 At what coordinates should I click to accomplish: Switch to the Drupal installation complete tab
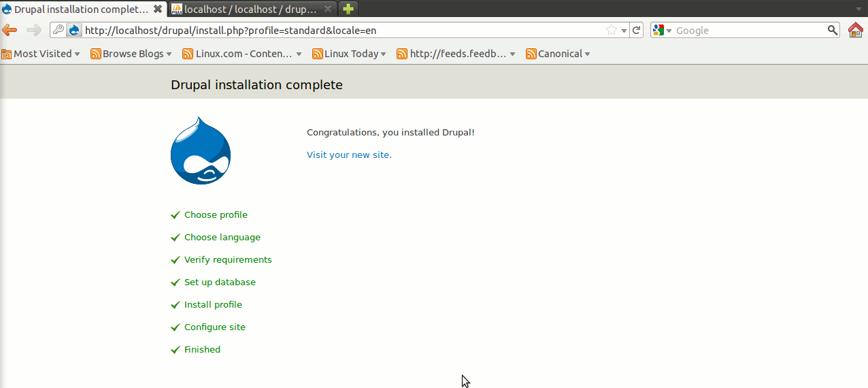point(84,10)
